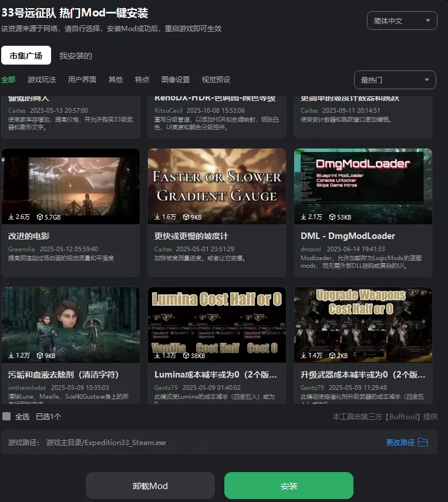Click the green 安装 button
Image resolution: width=448 pixels, height=502 pixels.
point(289,486)
